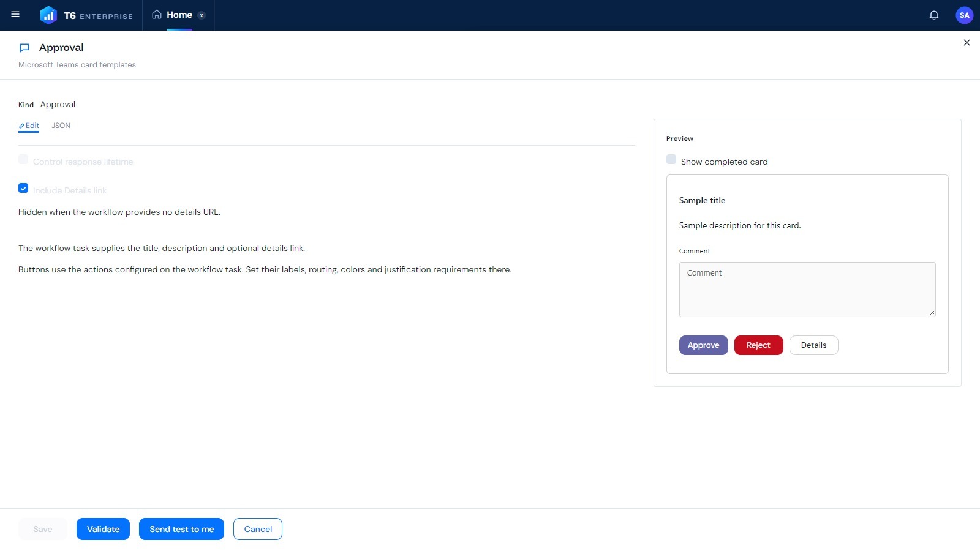Click the Cancel button
The image size is (980, 551).
pyautogui.click(x=258, y=529)
